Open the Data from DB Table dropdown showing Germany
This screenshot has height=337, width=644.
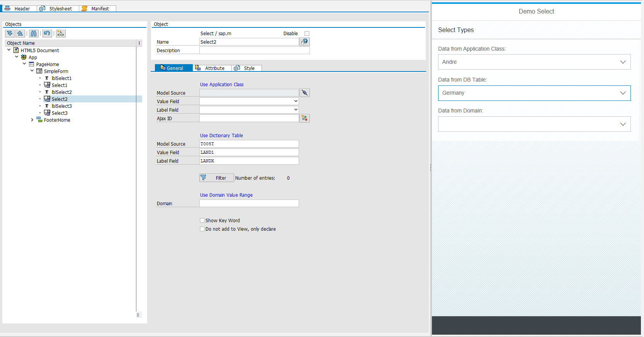pos(534,93)
